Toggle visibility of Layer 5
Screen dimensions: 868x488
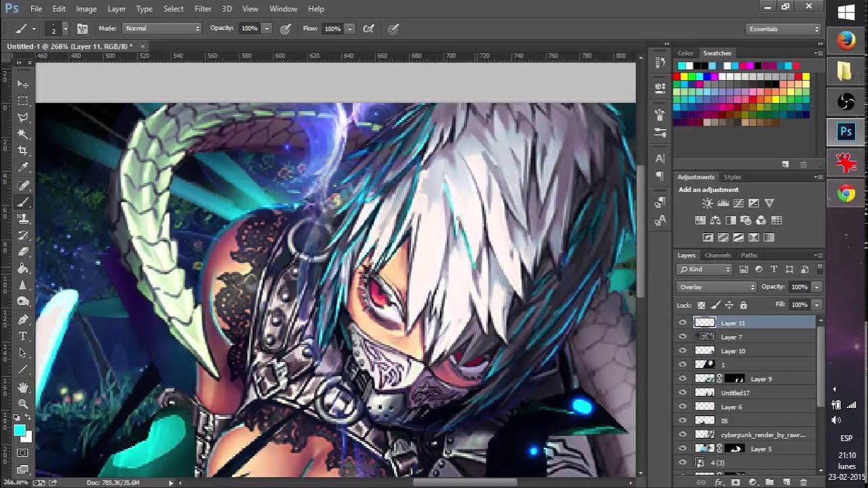pyautogui.click(x=683, y=449)
